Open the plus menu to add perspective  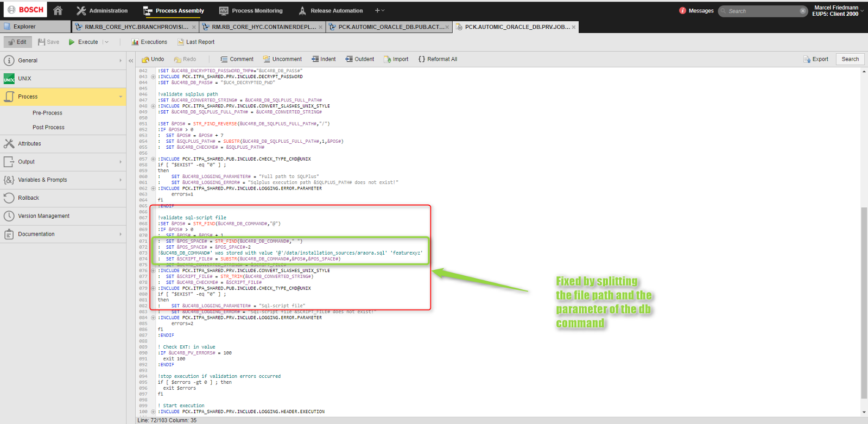pyautogui.click(x=379, y=10)
